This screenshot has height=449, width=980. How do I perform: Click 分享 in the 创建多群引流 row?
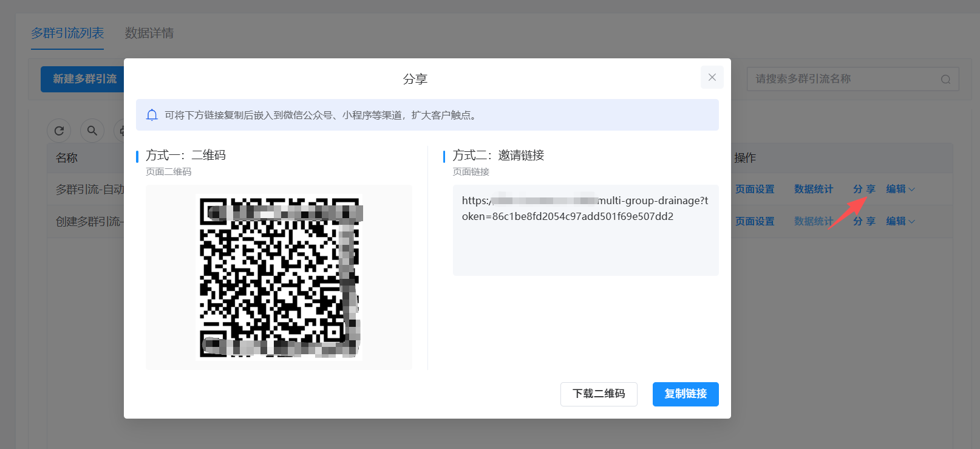point(864,221)
